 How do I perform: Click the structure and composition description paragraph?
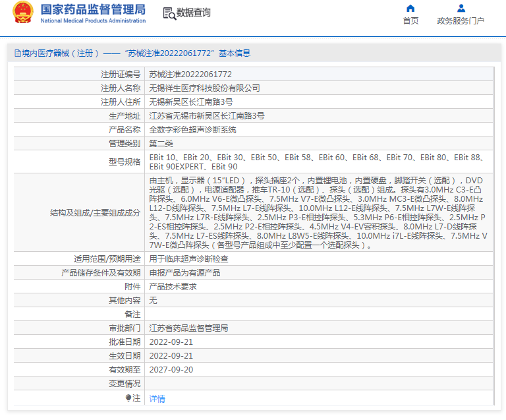pos(318,212)
